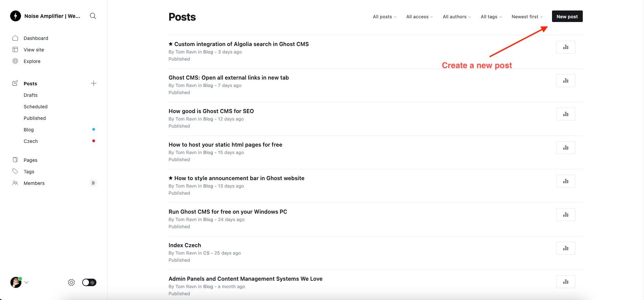Image resolution: width=644 pixels, height=300 pixels.
Task: Click the Explore globe icon
Action: coord(15,61)
